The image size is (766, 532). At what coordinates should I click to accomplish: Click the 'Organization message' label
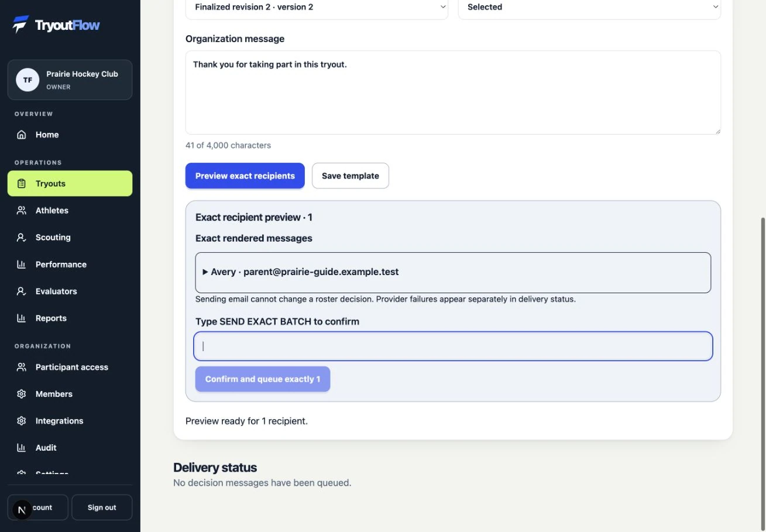[235, 39]
